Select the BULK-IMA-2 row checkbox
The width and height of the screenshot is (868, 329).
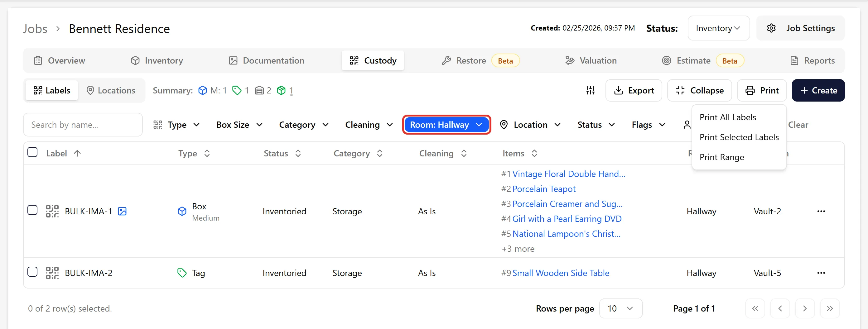point(32,272)
